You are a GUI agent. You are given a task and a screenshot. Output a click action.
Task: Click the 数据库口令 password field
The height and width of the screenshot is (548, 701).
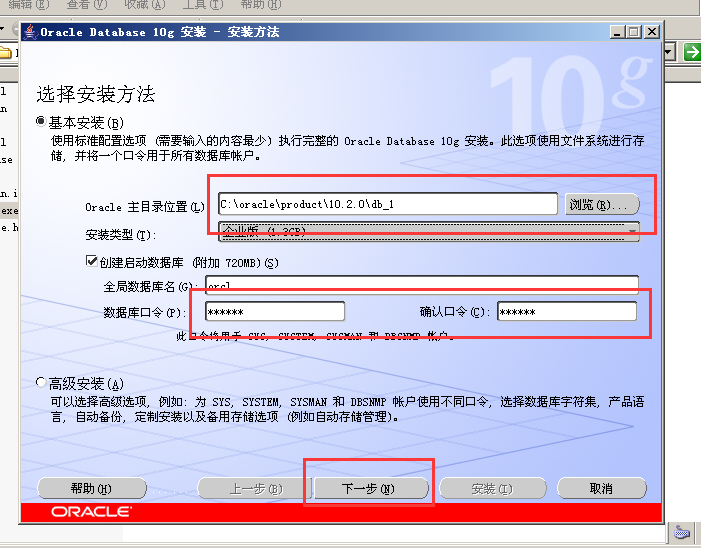pos(275,312)
